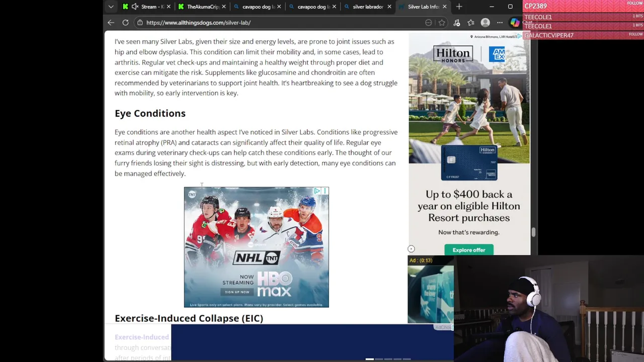Click the bottom banner carousel indicator

pos(388,359)
